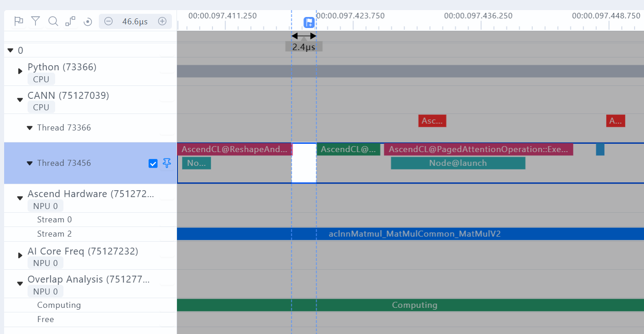Click timestamp 00:00.097.448.750 on ruler
This screenshot has height=334, width=644.
click(x=606, y=16)
